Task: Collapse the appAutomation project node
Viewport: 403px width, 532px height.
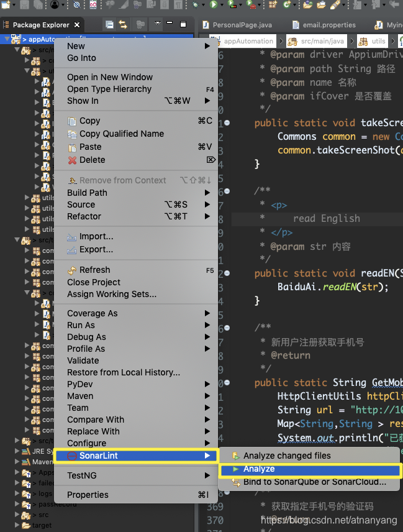Action: coord(7,39)
